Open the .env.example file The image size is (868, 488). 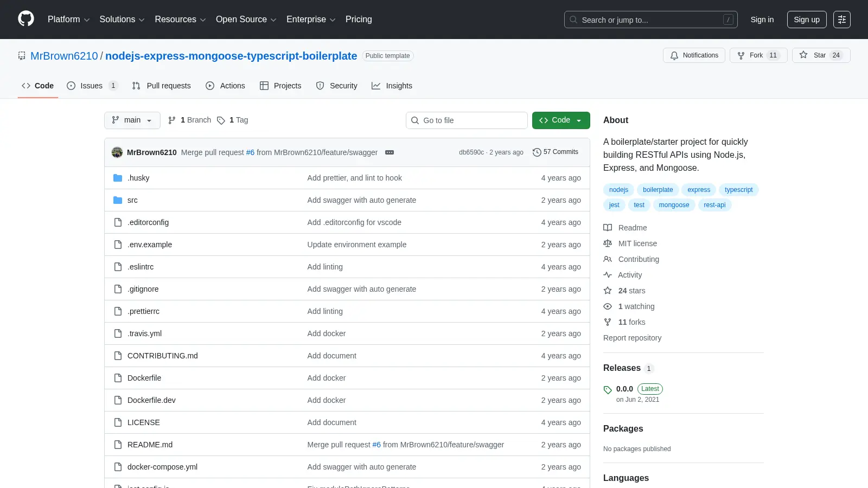pos(150,245)
